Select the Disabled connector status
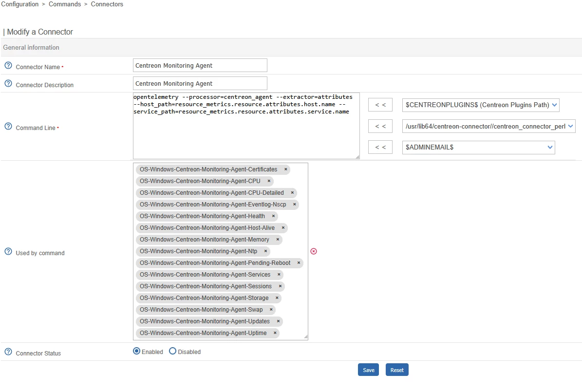 (x=172, y=351)
